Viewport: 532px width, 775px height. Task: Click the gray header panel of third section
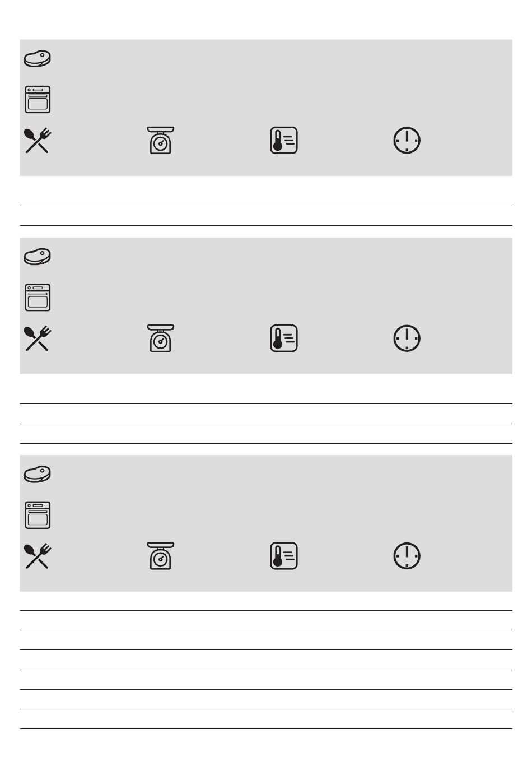click(x=266, y=523)
